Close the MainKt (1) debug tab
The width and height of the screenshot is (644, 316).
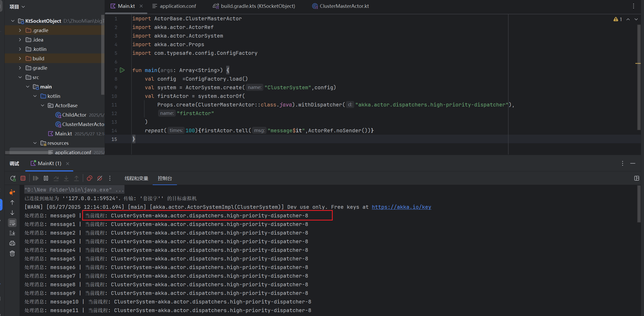(x=68, y=163)
